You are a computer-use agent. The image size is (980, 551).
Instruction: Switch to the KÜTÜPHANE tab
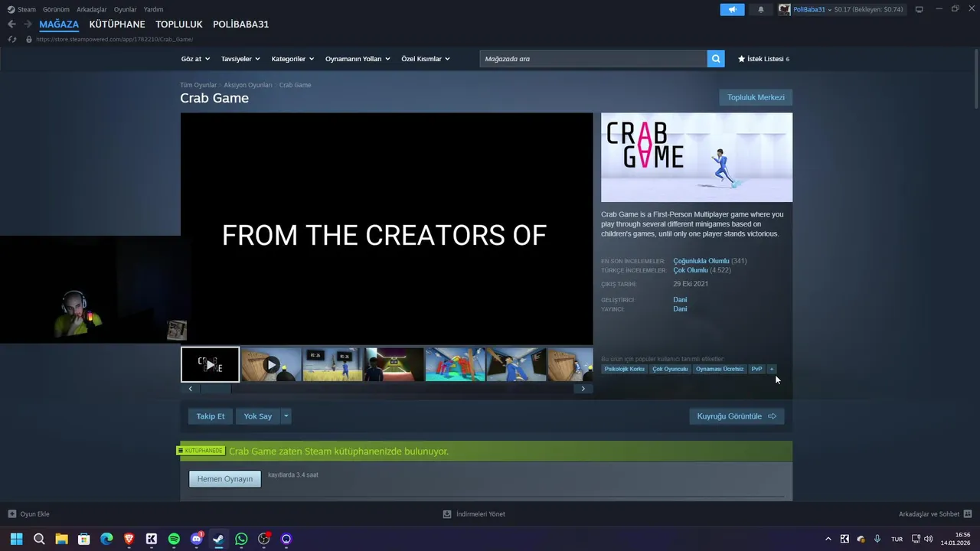click(117, 24)
